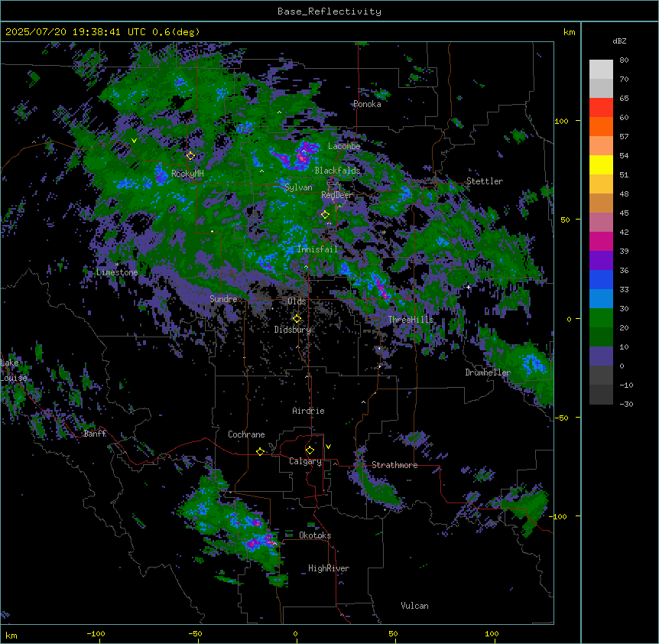Click the Cochrane town label
This screenshot has height=644, width=659.
coord(246,434)
